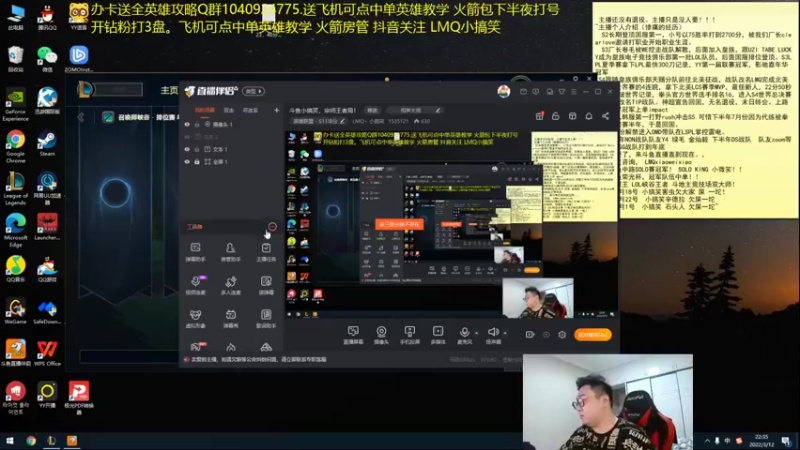800x450 pixels.
Task: Add a new scene with plus button
Action: tap(277, 110)
